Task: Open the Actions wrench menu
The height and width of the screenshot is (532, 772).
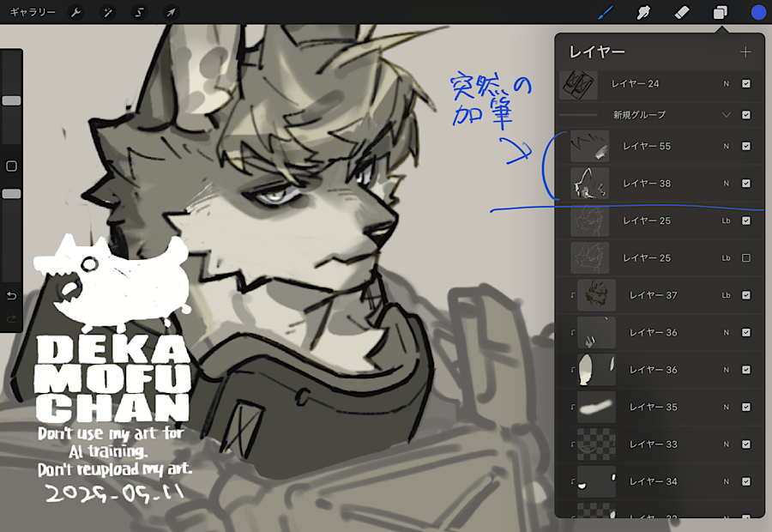Action: pos(75,12)
